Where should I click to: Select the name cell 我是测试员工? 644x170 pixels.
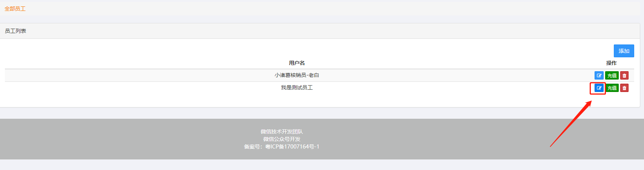tap(297, 87)
